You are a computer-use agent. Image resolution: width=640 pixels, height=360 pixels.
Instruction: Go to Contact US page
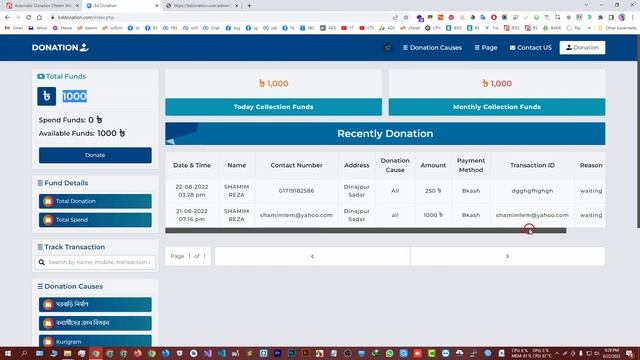(x=530, y=48)
